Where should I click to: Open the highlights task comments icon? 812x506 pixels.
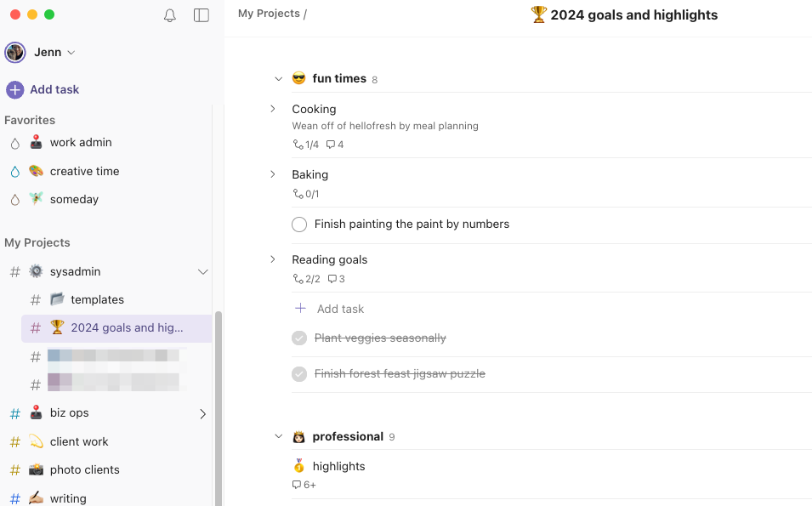coord(297,485)
